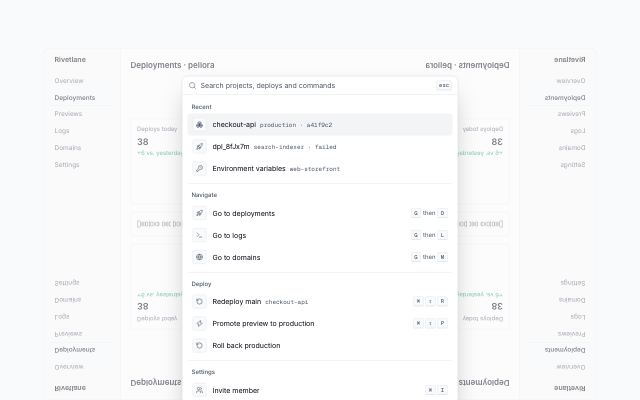This screenshot has width=640, height=400.
Task: Open Settings in the left sidebar
Action: click(67, 165)
